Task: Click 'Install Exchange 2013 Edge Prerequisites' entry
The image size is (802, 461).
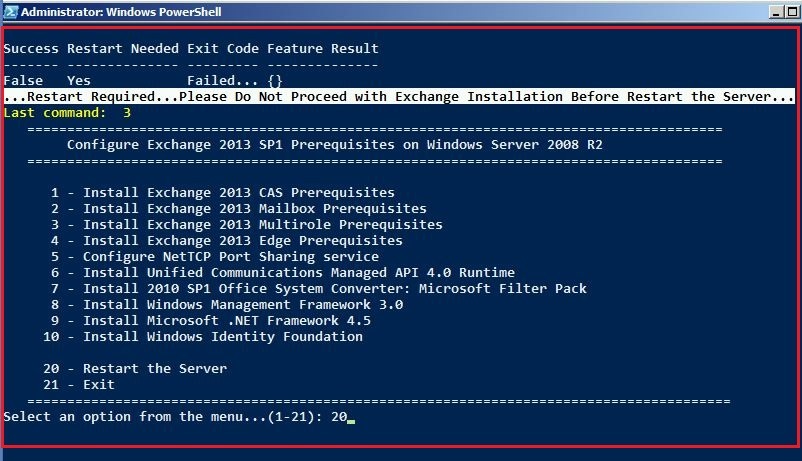Action: coord(242,240)
